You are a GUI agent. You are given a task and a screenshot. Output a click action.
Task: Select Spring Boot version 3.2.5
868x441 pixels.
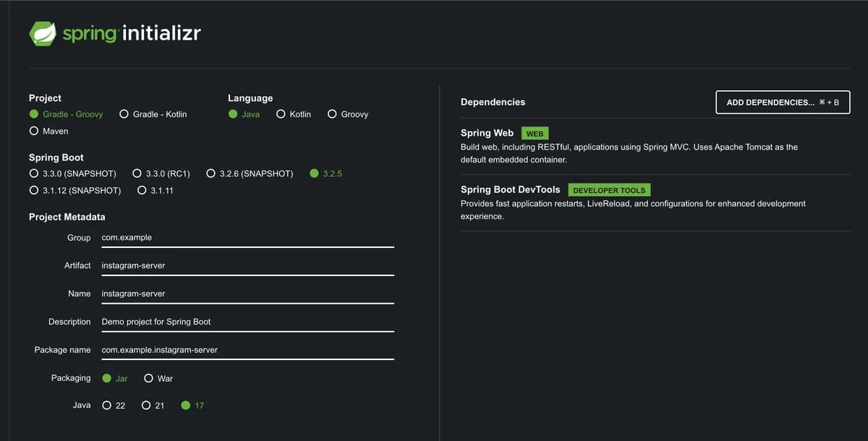pyautogui.click(x=325, y=174)
